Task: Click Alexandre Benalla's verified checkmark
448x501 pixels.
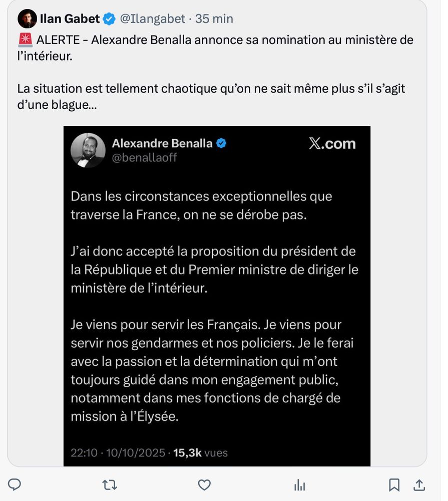Action: 221,142
